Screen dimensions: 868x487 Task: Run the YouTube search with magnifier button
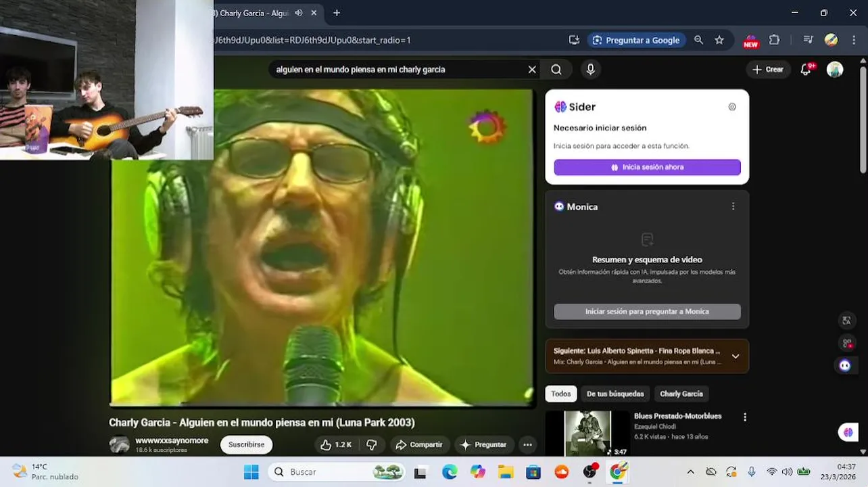(556, 70)
